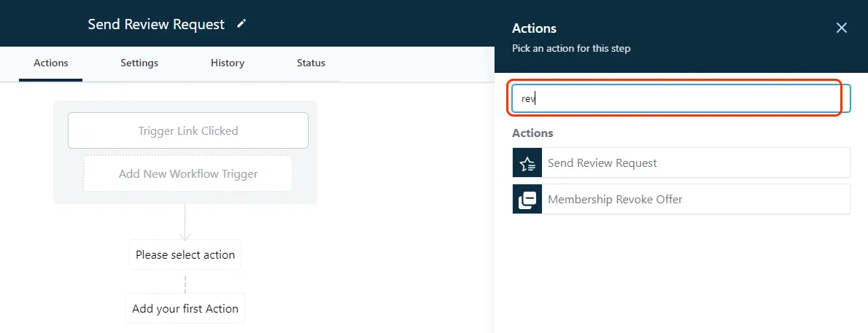Click the Actions panel header title
This screenshot has width=868, height=333.
[x=534, y=28]
